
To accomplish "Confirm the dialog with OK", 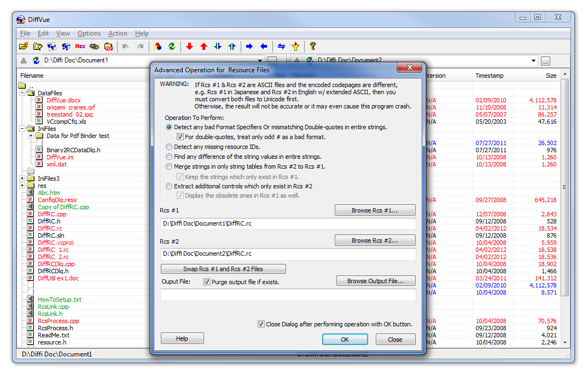I will [345, 339].
